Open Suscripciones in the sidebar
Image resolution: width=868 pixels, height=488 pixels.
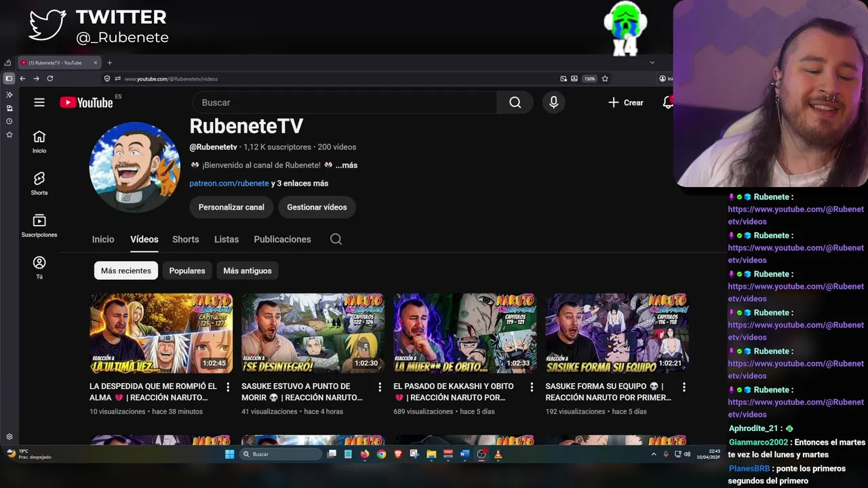click(x=39, y=226)
